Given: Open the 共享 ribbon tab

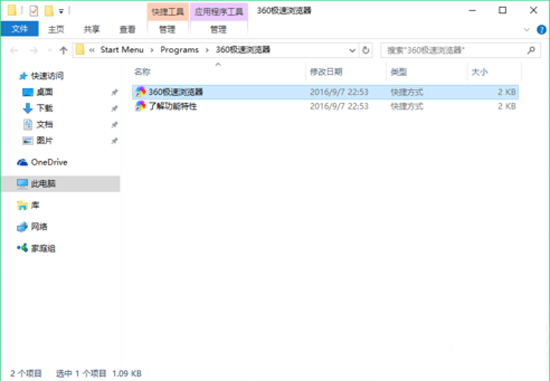Looking at the screenshot, I should tap(92, 29).
